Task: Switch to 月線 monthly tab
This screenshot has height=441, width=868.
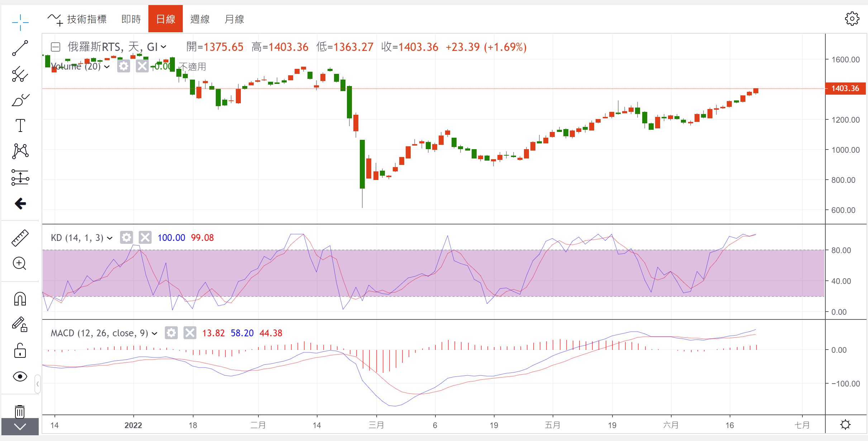Action: pyautogui.click(x=234, y=19)
